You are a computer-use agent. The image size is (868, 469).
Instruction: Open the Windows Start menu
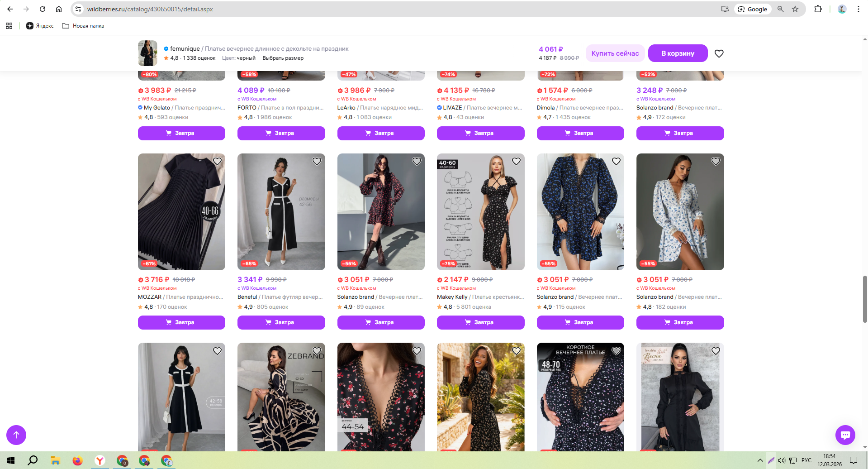[11, 460]
